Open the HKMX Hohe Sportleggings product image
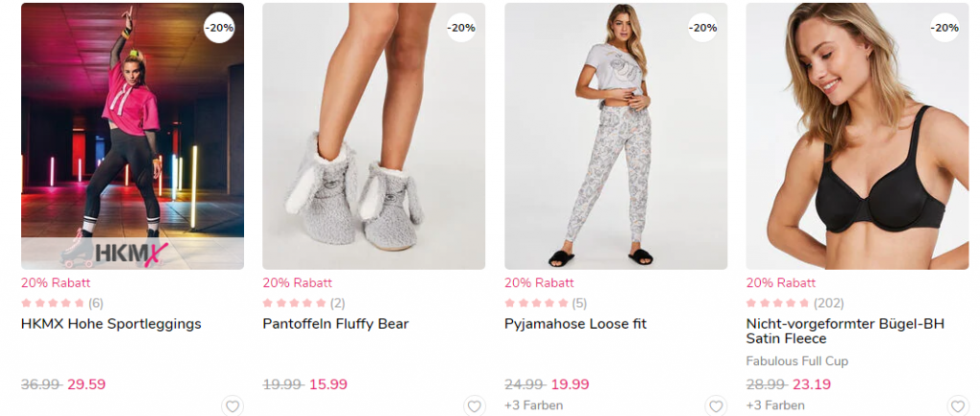The image size is (980, 416). [x=132, y=136]
